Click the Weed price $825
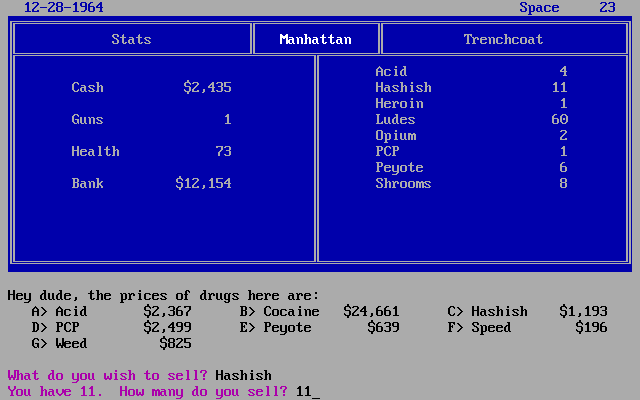 [x=176, y=343]
